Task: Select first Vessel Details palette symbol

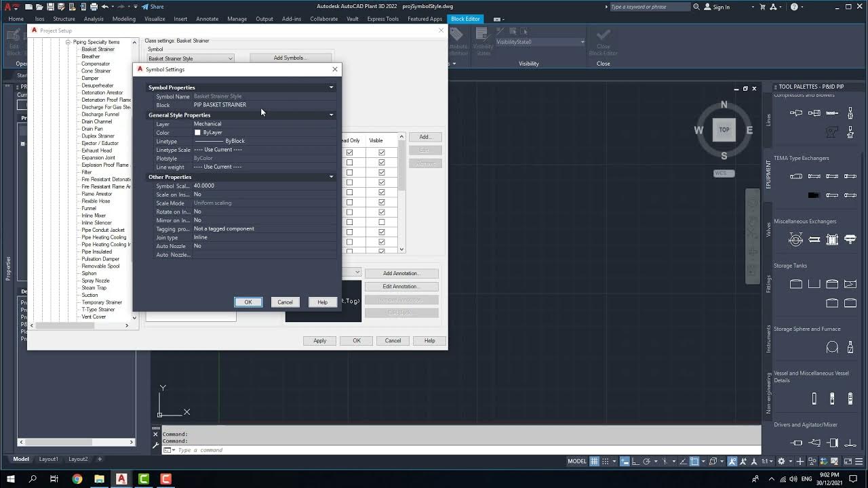Action: pos(814,399)
